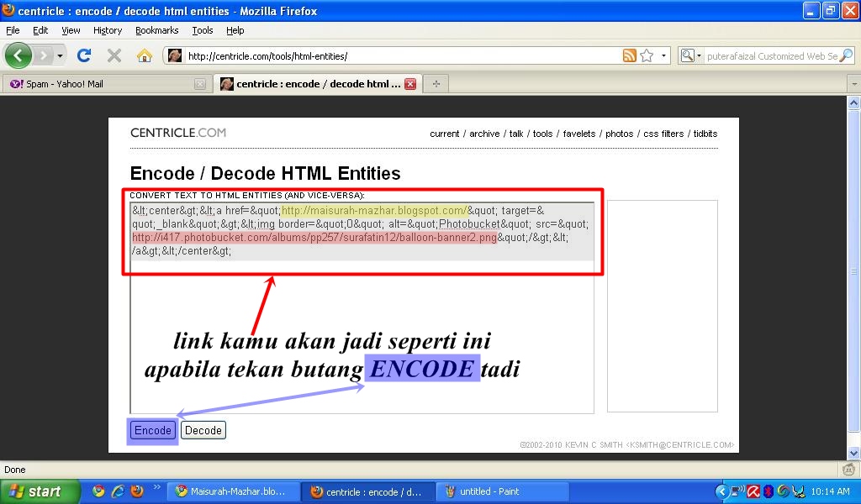Open the Tools menu
Screen dimensions: 861x504
203,30
